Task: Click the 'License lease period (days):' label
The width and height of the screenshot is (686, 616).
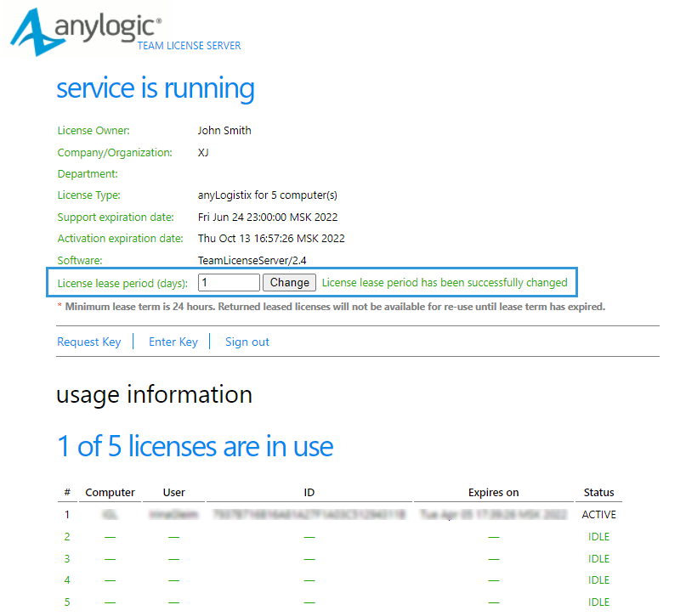Action: 122,283
